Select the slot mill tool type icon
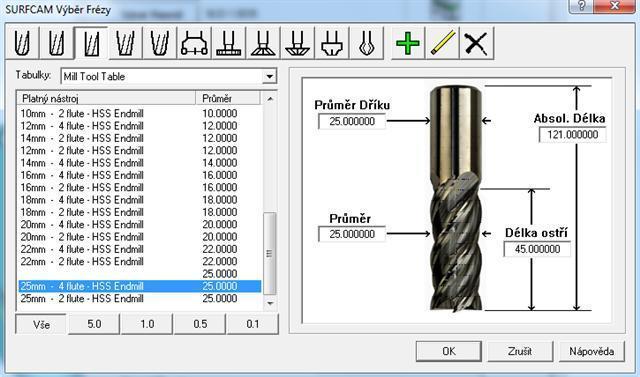640x377 pixels. pos(229,43)
